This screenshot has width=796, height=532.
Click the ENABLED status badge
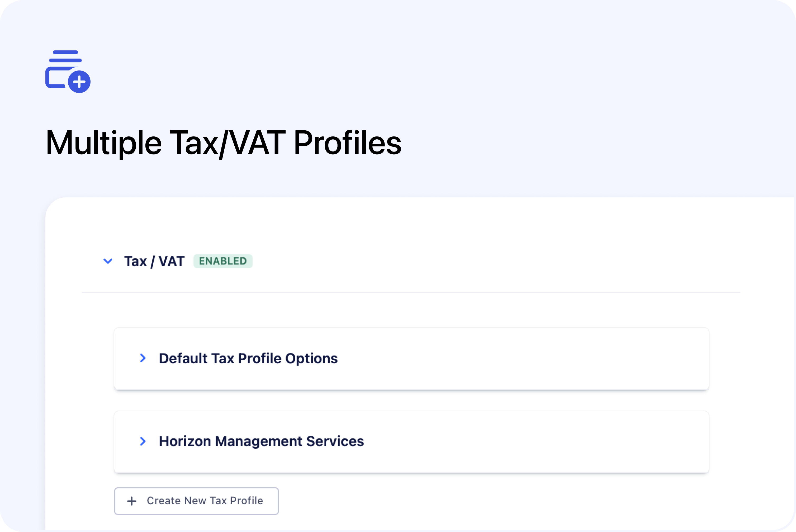tap(222, 261)
